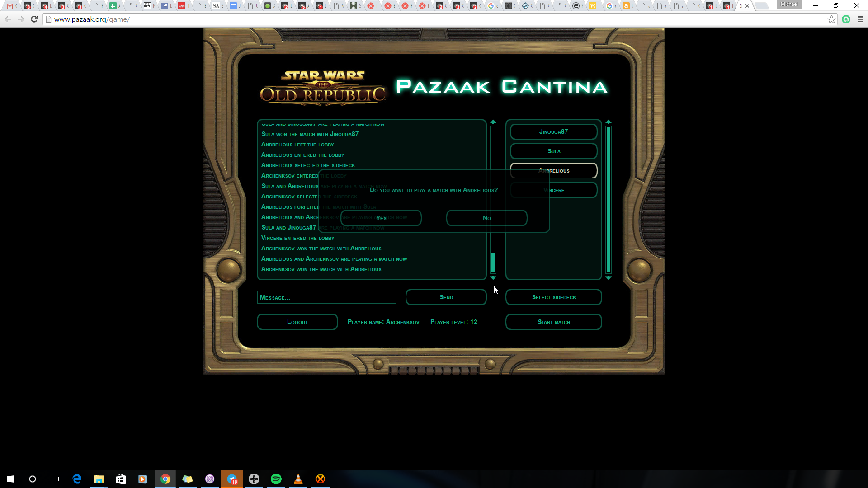This screenshot has width=868, height=488.
Task: Open the Windows Store taskbar icon
Action: (121, 479)
